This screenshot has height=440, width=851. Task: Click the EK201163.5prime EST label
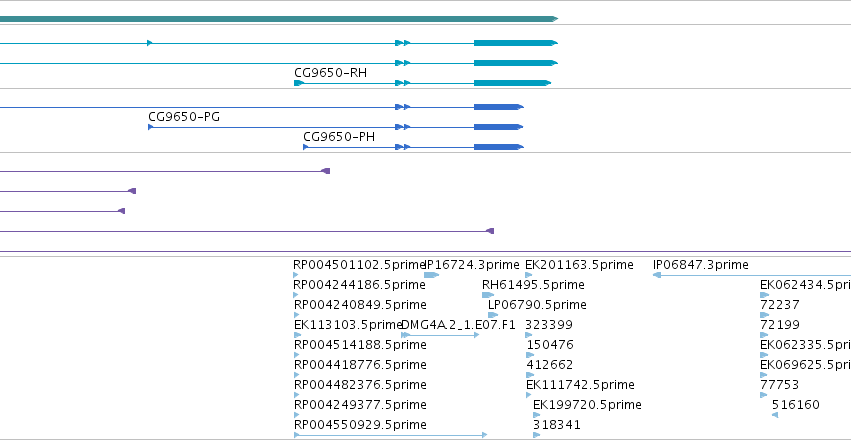click(x=579, y=265)
